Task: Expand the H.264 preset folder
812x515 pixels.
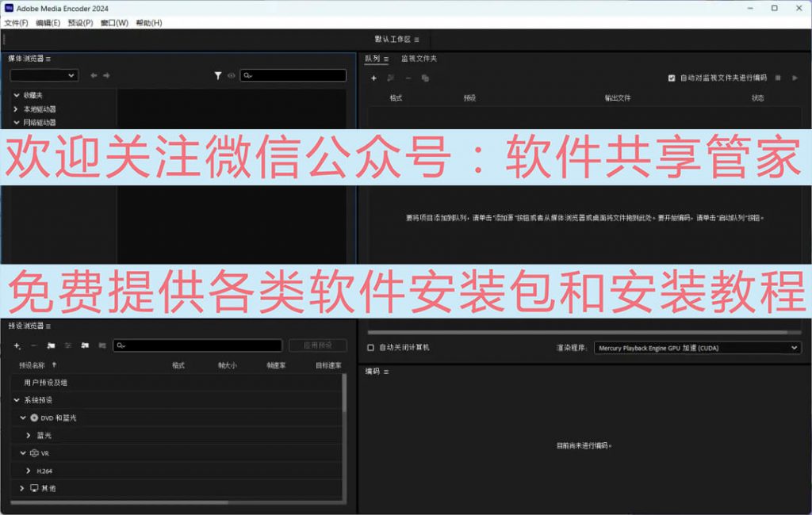Action: [x=28, y=471]
